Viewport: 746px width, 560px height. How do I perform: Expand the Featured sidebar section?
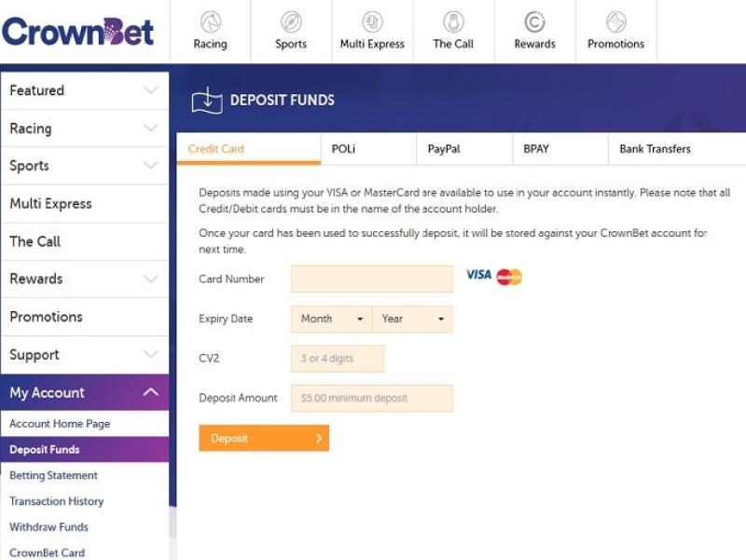[x=85, y=90]
